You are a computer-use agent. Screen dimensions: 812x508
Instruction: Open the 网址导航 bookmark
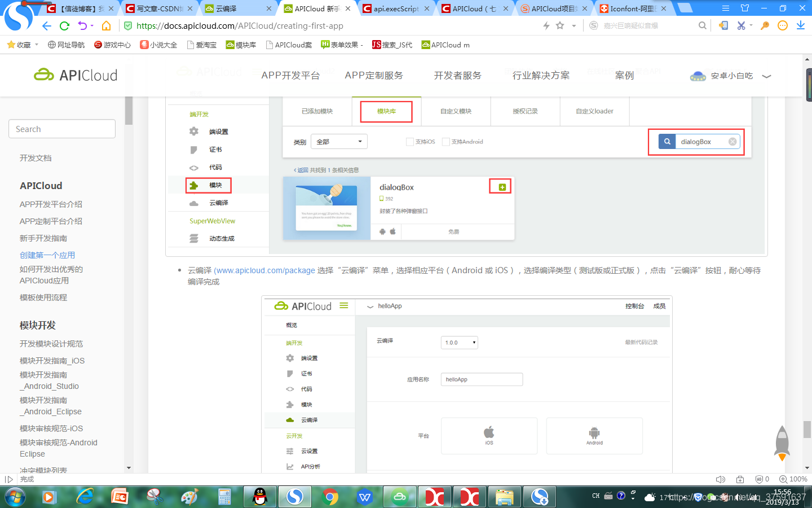[x=66, y=45]
